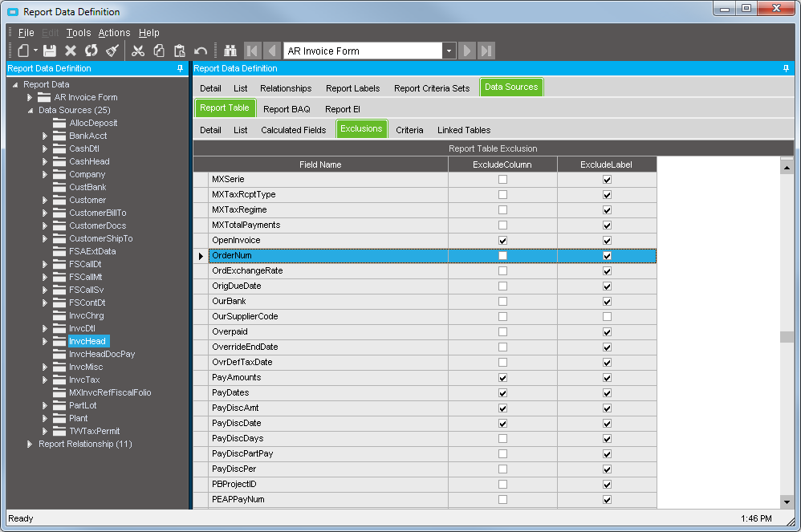Screen dimensions: 801x532
Task: Uncheck ExcludeColumn for PayAmounts
Action: click(502, 378)
